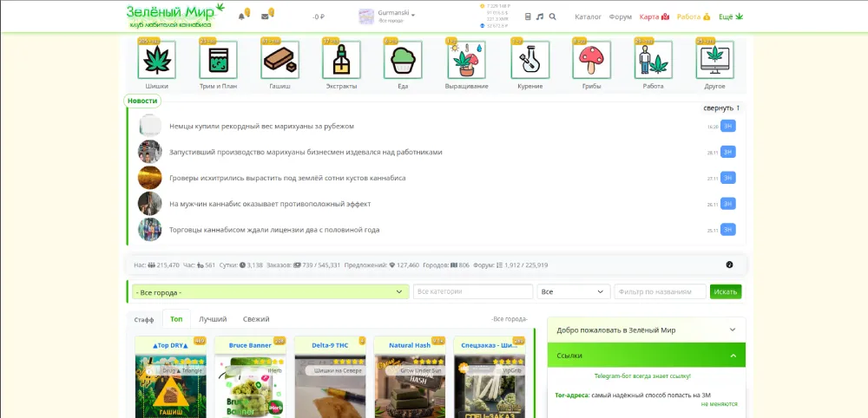Image resolution: width=868 pixels, height=418 pixels.
Task: Collapse the Ссылки panel
Action: click(732, 356)
